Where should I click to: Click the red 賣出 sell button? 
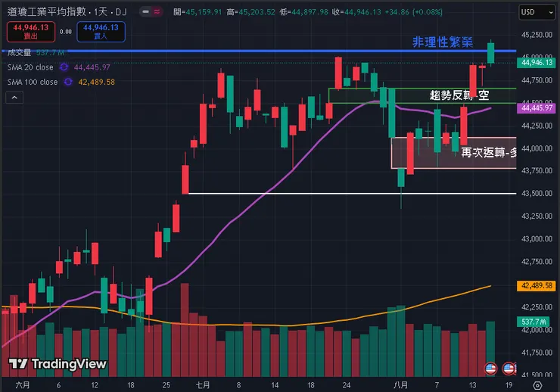[31, 32]
